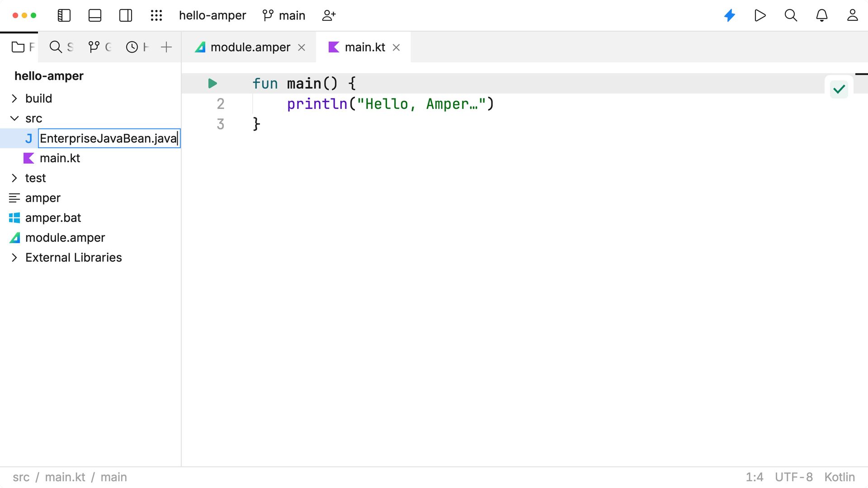Toggle the bottom panel icon
This screenshot has width=868, height=488.
(95, 15)
